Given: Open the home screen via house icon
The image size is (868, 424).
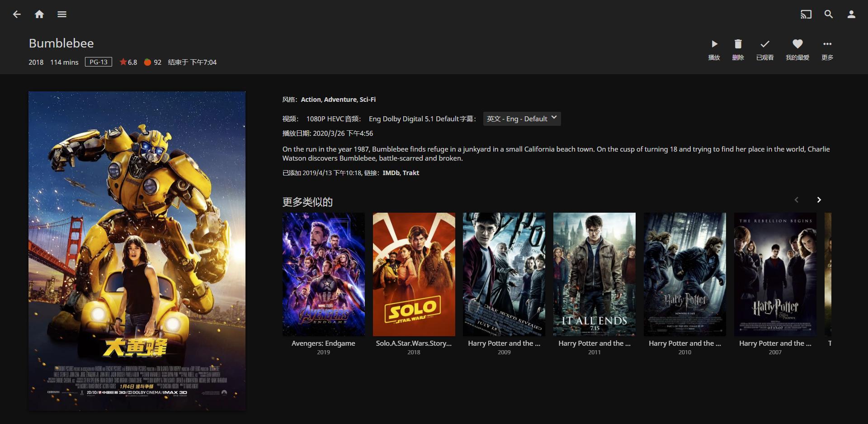Looking at the screenshot, I should (39, 14).
